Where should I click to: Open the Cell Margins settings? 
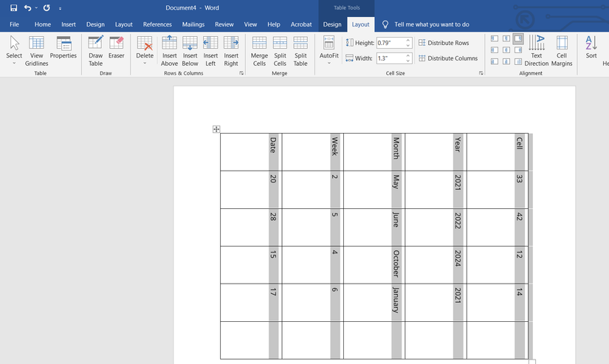[562, 50]
